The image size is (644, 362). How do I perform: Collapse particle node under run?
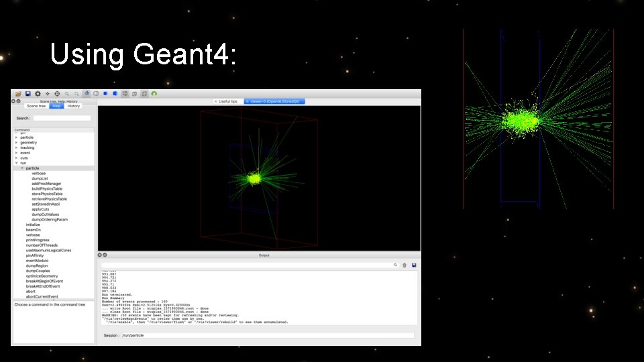coord(22,168)
